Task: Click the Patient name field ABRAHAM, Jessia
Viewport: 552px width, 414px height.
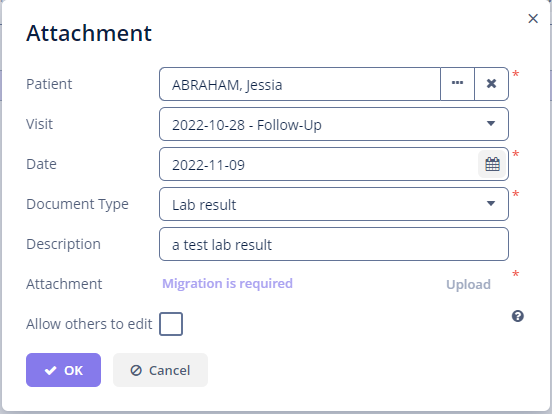Action: tap(300, 84)
